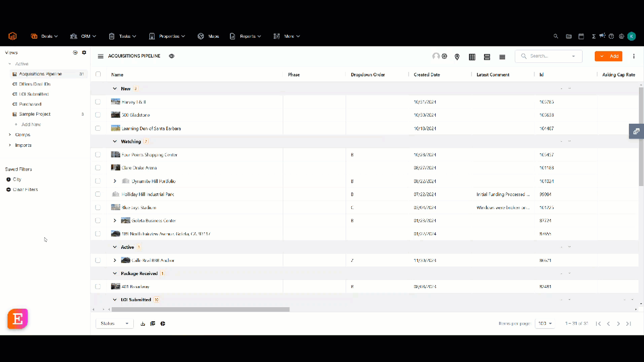This screenshot has height=362, width=644.
Task: Toggle the eye icon next to Acquisitions Pipeline
Action: point(172,56)
